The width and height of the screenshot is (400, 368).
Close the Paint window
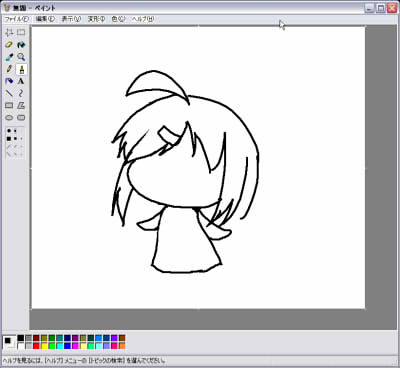tap(392, 8)
